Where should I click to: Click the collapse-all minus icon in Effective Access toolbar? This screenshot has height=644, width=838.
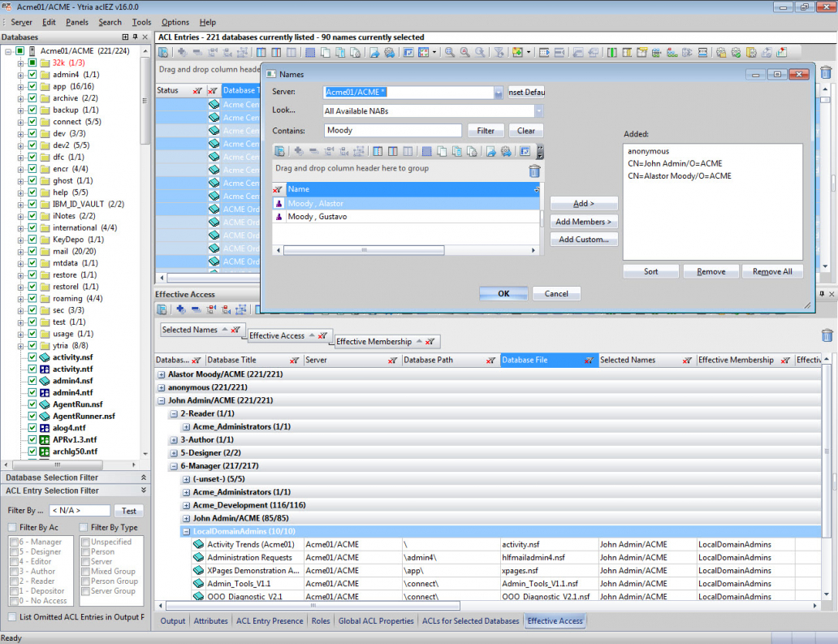(196, 309)
